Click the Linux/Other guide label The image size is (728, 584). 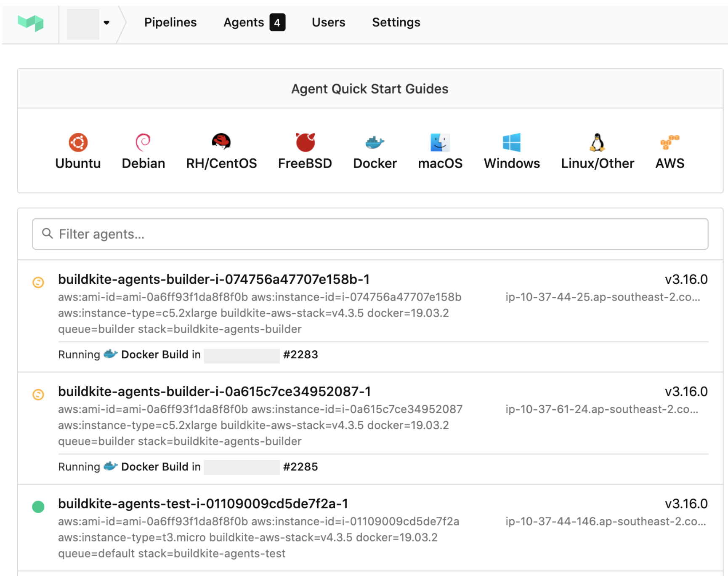tap(598, 163)
